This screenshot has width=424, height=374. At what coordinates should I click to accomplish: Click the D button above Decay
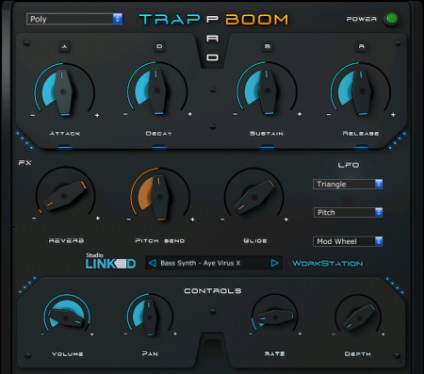coord(159,46)
